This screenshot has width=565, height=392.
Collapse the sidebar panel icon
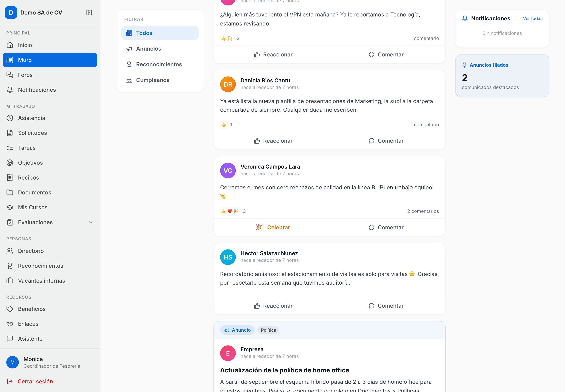point(89,13)
